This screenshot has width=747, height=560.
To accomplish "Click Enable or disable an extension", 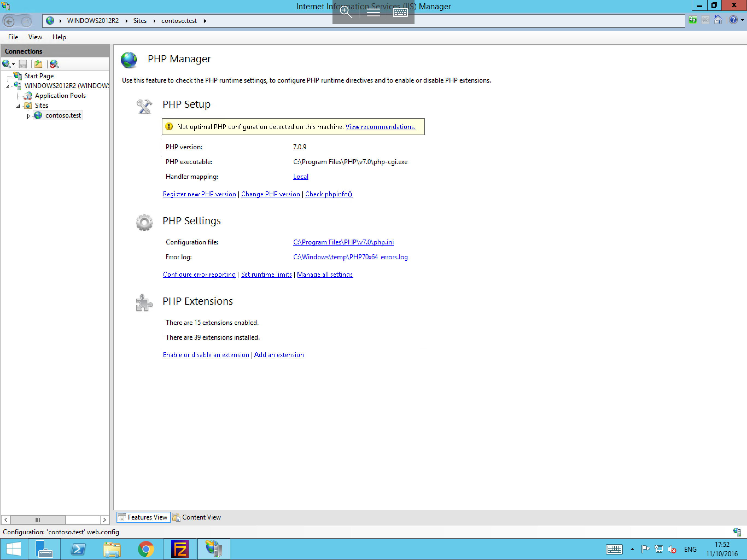I will tap(206, 355).
